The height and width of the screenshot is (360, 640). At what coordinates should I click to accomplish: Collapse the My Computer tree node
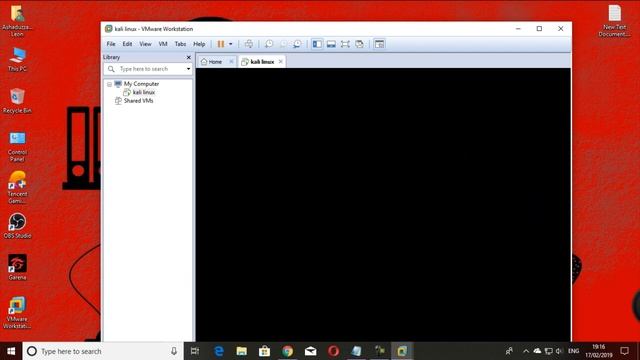click(109, 84)
